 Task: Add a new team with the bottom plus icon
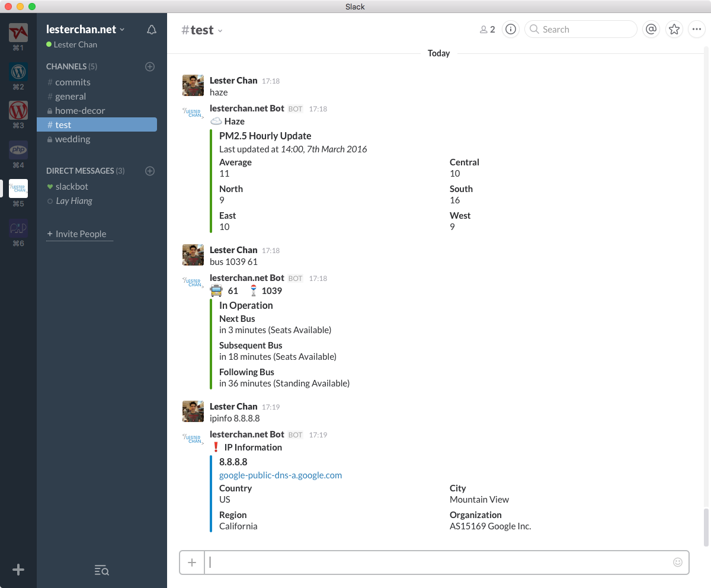click(18, 570)
